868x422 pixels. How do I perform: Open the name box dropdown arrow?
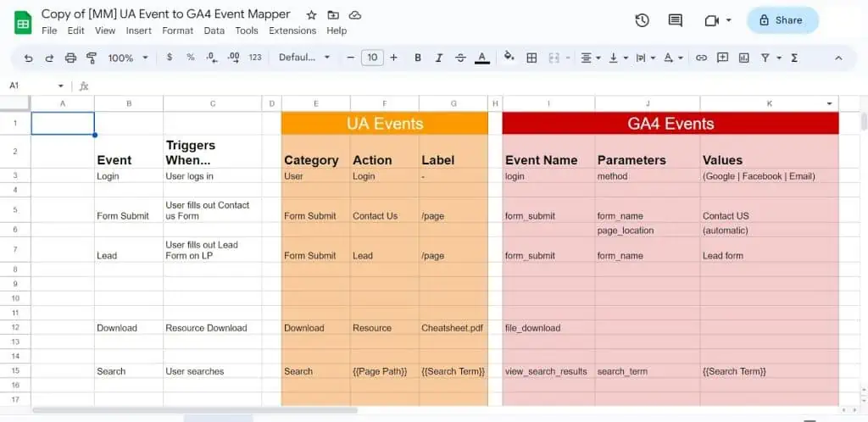(x=61, y=86)
